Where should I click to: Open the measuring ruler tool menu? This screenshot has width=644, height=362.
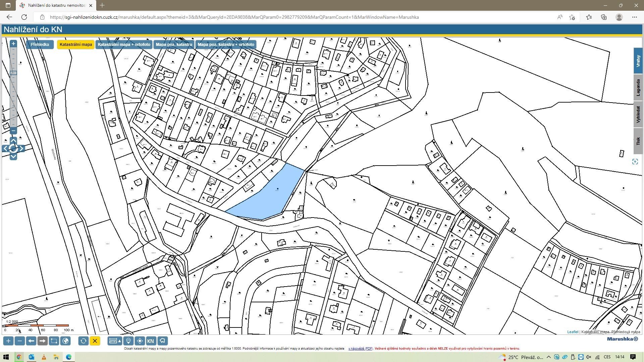point(115,341)
